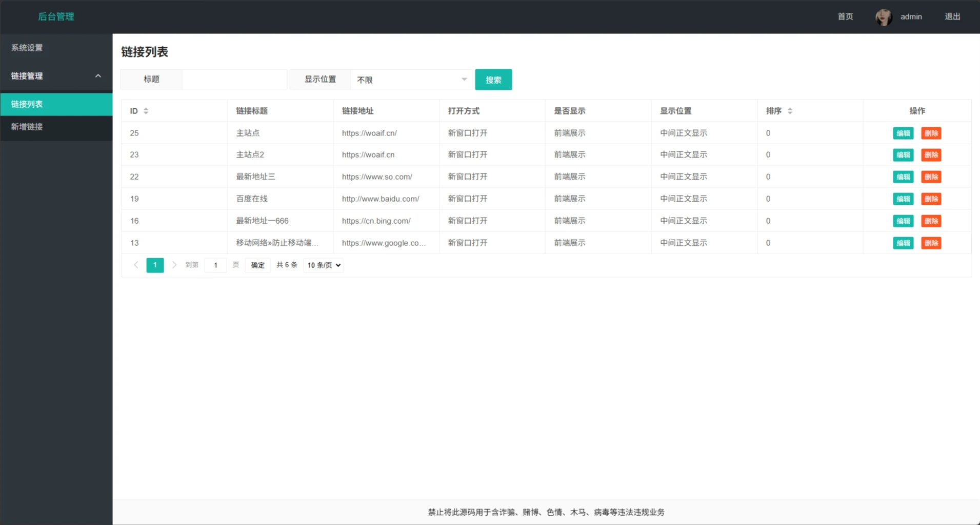This screenshot has width=980, height=525.
Task: Click the 搜索 button
Action: click(x=493, y=80)
